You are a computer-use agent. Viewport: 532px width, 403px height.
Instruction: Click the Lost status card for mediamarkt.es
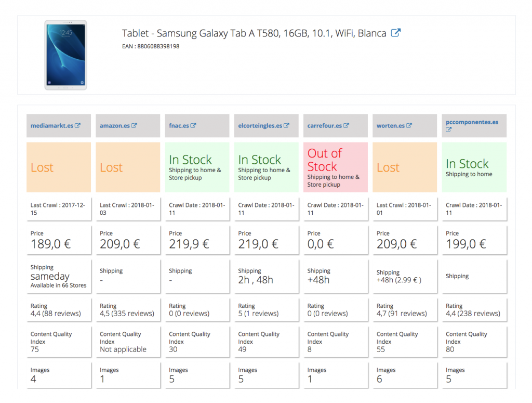pyautogui.click(x=59, y=167)
